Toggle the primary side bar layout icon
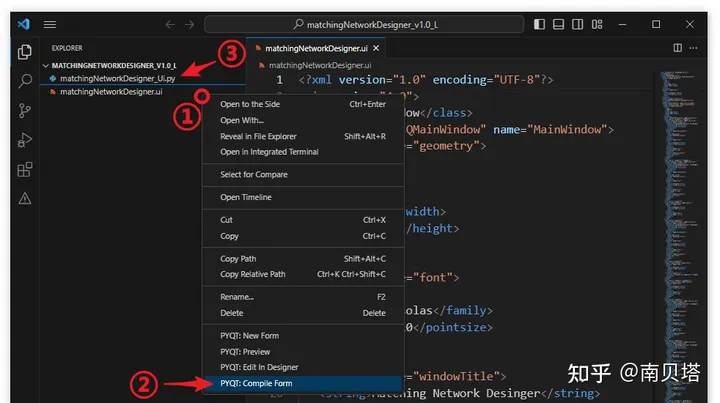 pyautogui.click(x=539, y=24)
